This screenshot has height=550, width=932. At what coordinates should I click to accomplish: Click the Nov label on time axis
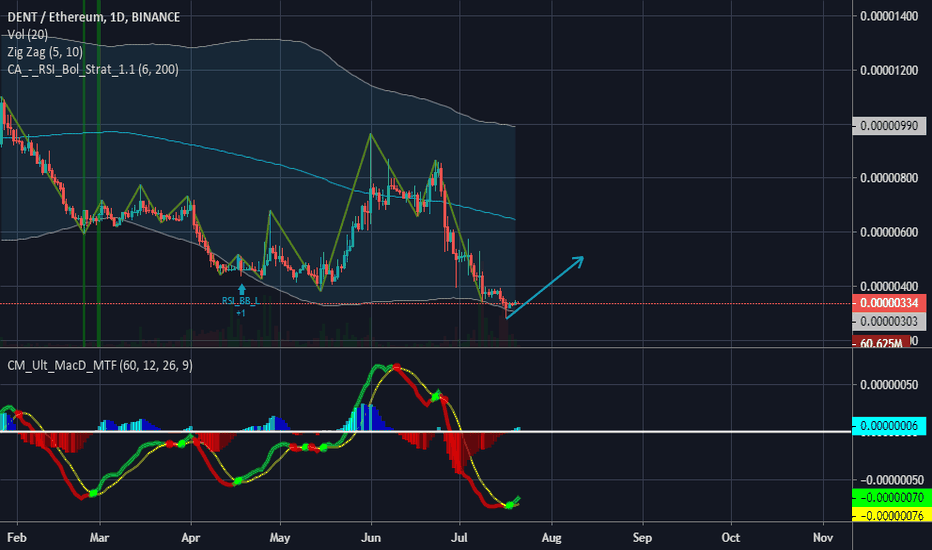pyautogui.click(x=823, y=538)
